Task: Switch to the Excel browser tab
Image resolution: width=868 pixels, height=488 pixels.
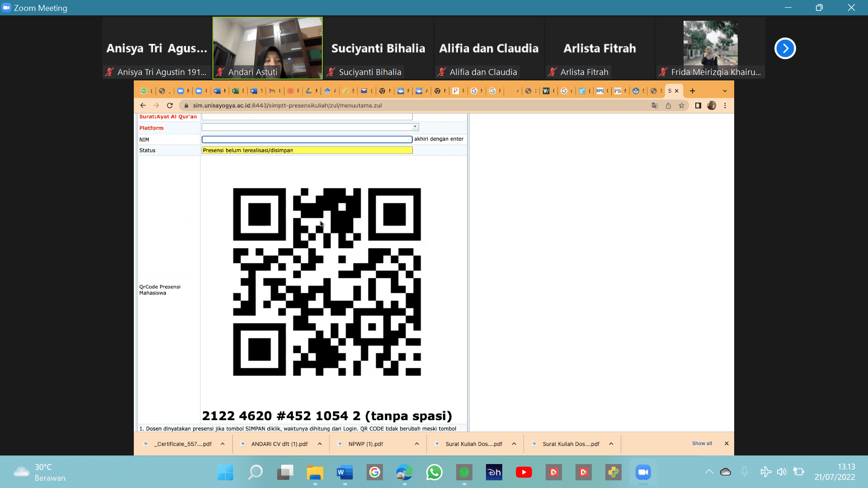Action: [x=236, y=91]
